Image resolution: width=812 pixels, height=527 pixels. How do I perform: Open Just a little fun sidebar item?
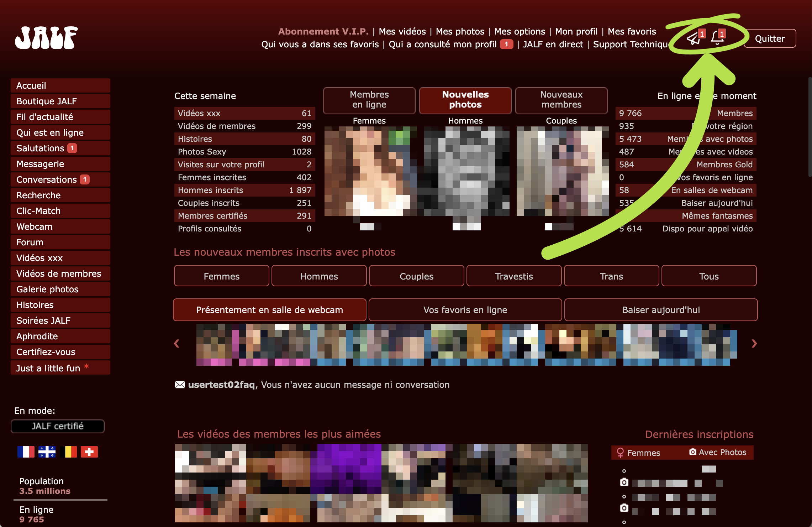pos(60,368)
